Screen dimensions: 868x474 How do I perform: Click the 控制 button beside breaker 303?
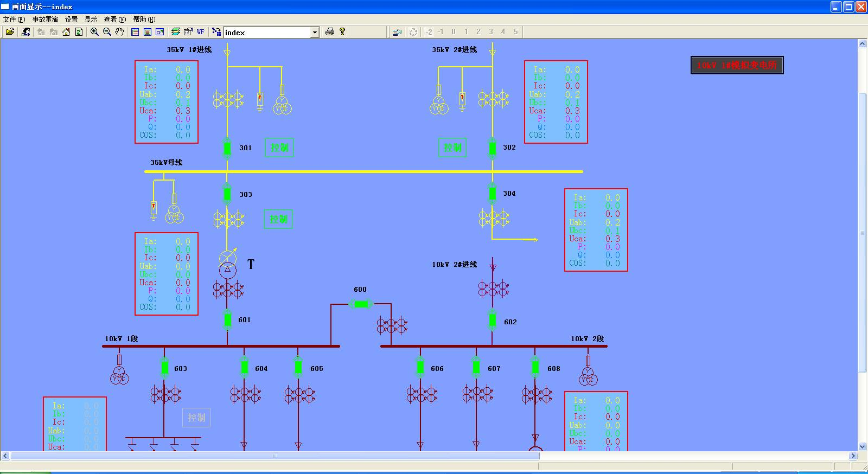tap(278, 219)
